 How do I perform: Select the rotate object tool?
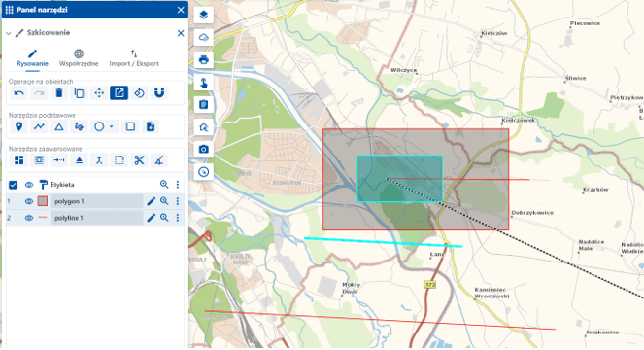(x=139, y=93)
